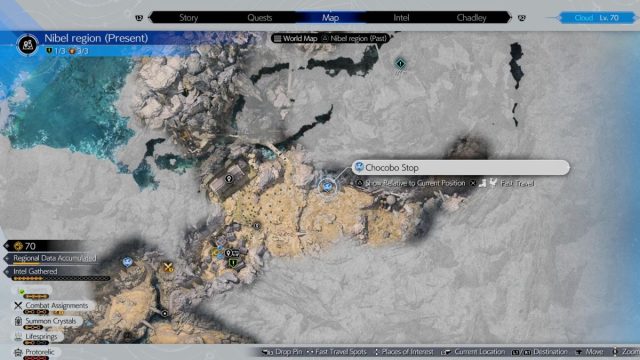Select the lightbulb point-of-interest marker on the building
The width and height of the screenshot is (640, 360).
(x=229, y=179)
